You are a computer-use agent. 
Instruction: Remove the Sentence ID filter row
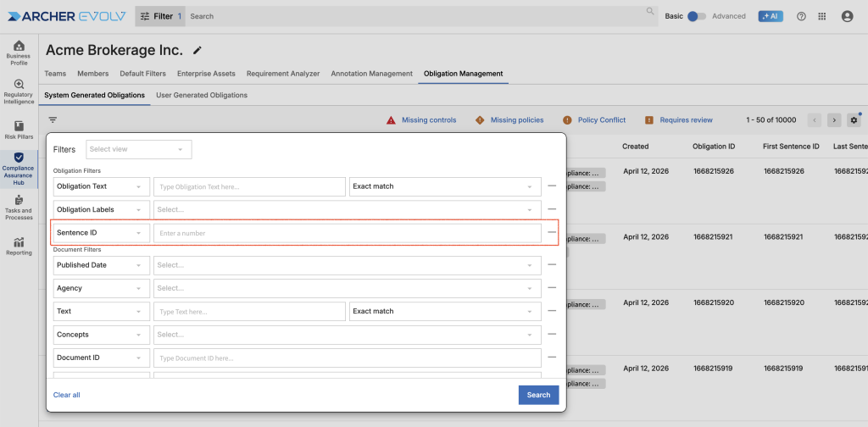552,232
